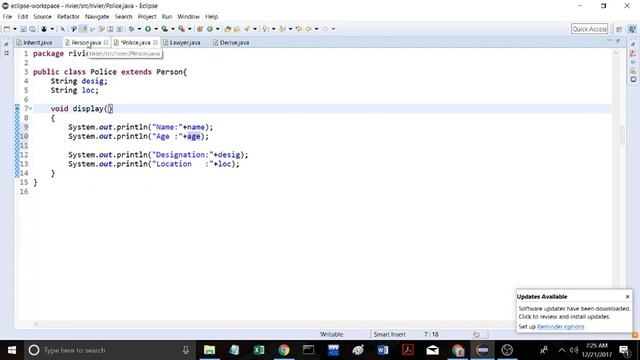Open Word from the taskbar
The image size is (640, 360).
click(383, 350)
